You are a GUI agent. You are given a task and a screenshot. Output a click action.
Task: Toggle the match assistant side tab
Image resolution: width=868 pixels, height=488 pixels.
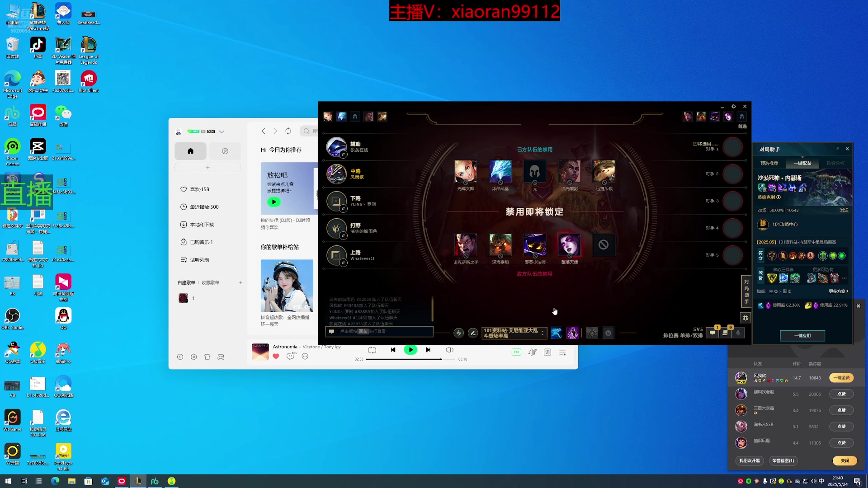(746, 291)
